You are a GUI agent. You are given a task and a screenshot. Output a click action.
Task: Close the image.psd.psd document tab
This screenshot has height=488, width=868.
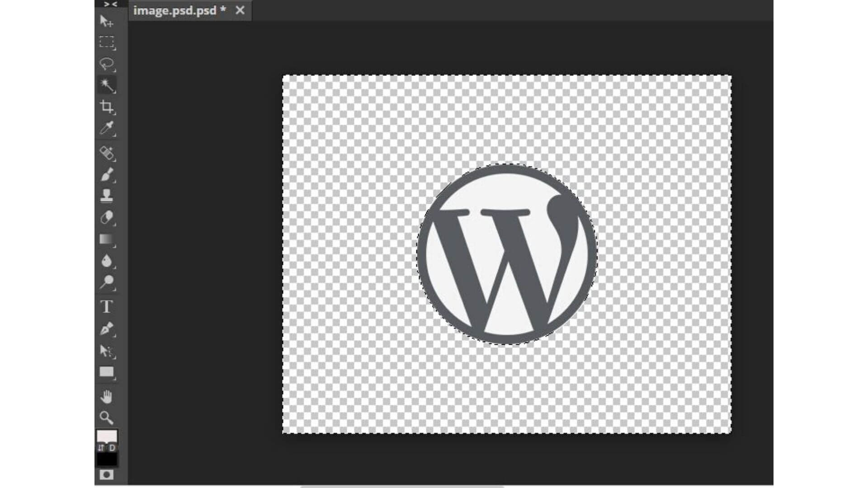coord(240,10)
